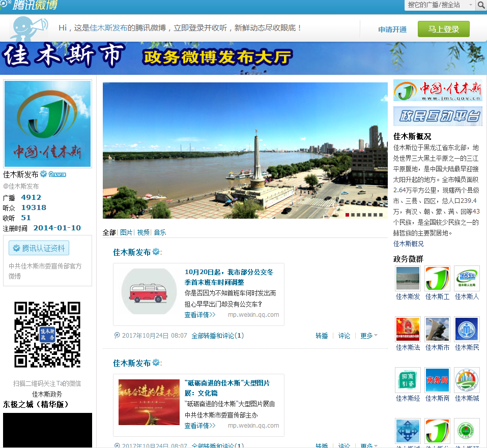Open the 招商引资 group icon
The image size is (487, 448).
(408, 380)
